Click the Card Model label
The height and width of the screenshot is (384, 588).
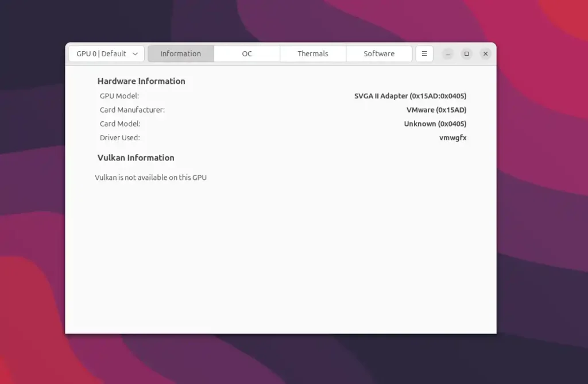click(x=120, y=124)
